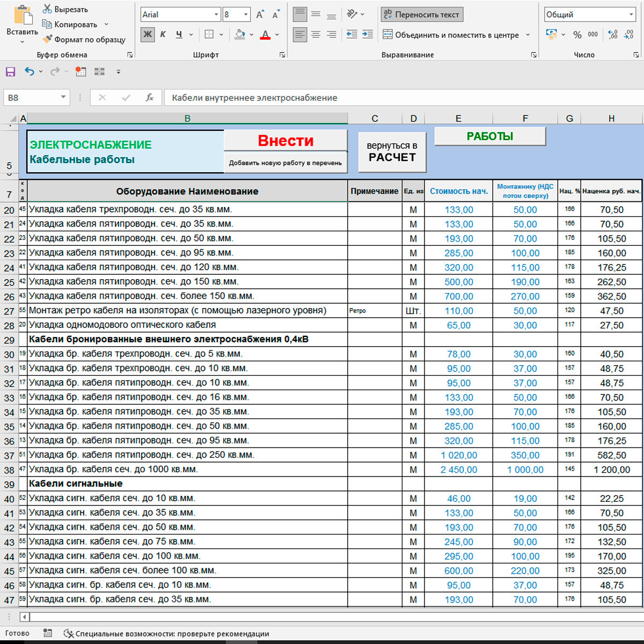Apply red font color A
The width and height of the screenshot is (644, 644).
(x=265, y=34)
